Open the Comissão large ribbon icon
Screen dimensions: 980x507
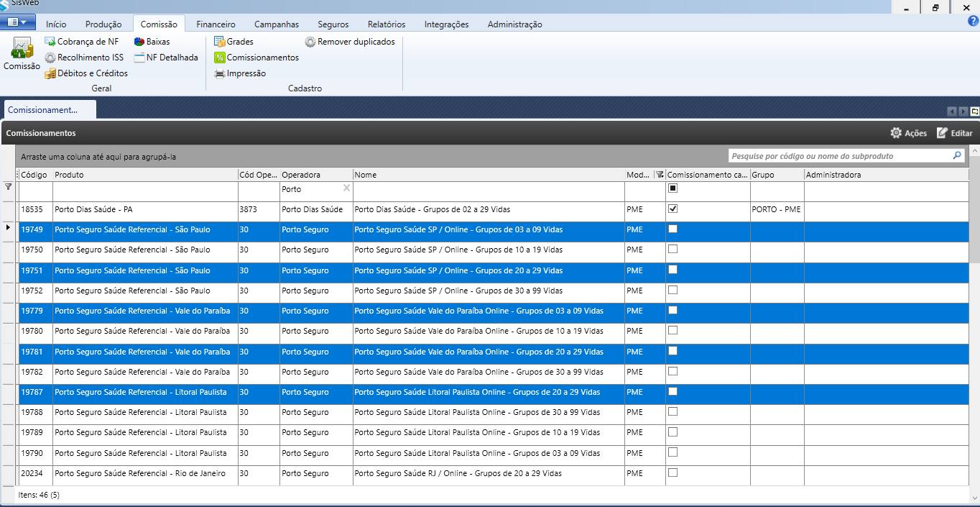pyautogui.click(x=22, y=55)
